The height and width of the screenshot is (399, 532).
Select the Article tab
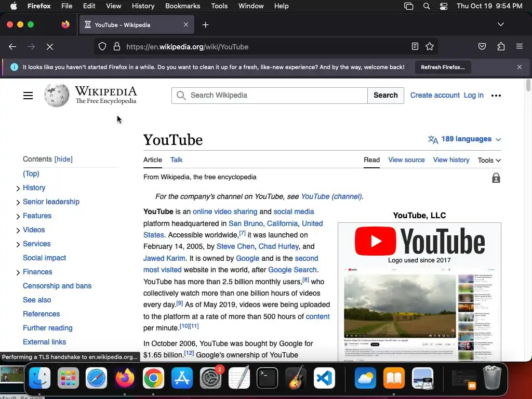click(153, 160)
